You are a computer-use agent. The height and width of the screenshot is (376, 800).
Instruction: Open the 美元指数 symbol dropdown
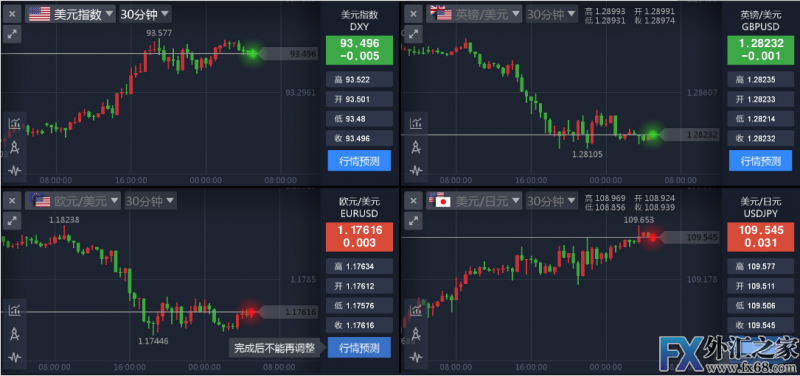pyautogui.click(x=70, y=14)
